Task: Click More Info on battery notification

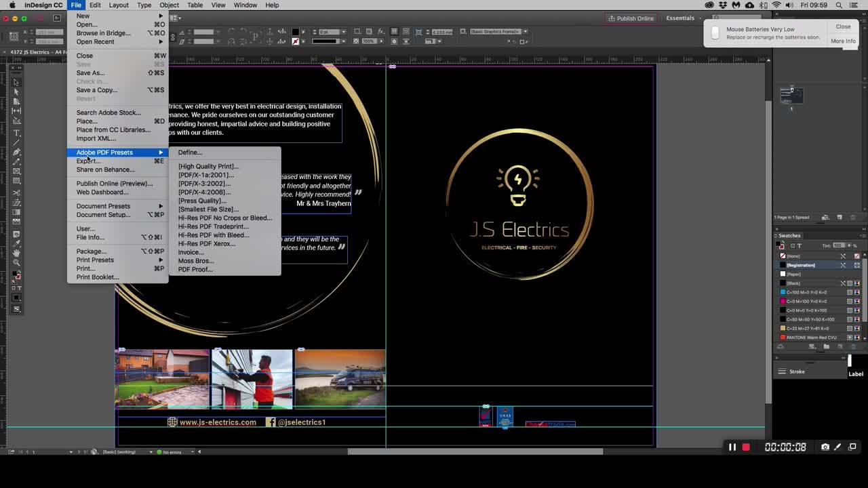Action: click(x=843, y=41)
